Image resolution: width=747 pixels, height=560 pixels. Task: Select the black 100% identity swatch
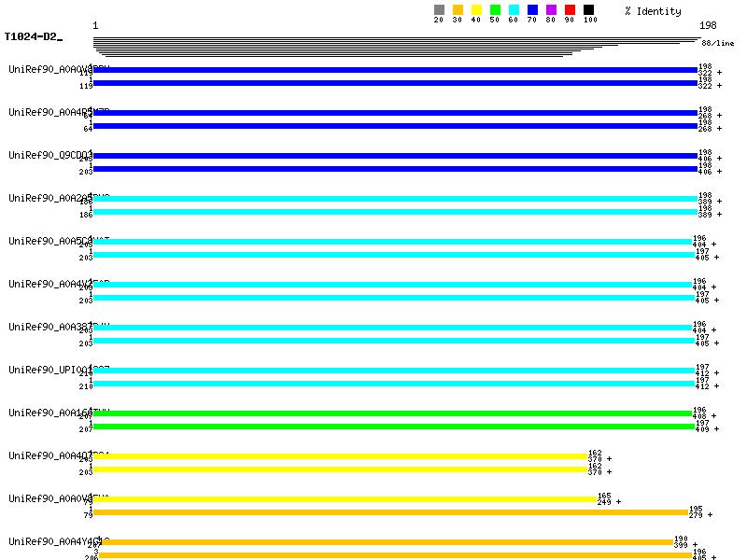[x=588, y=10]
